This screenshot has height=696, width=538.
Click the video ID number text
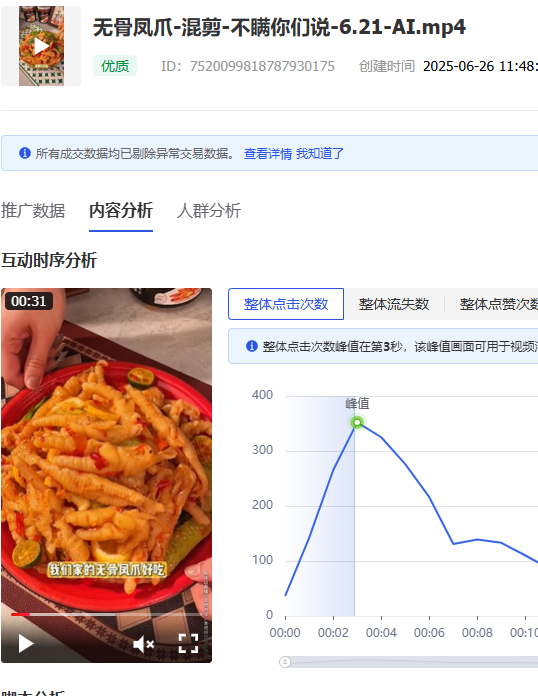262,66
